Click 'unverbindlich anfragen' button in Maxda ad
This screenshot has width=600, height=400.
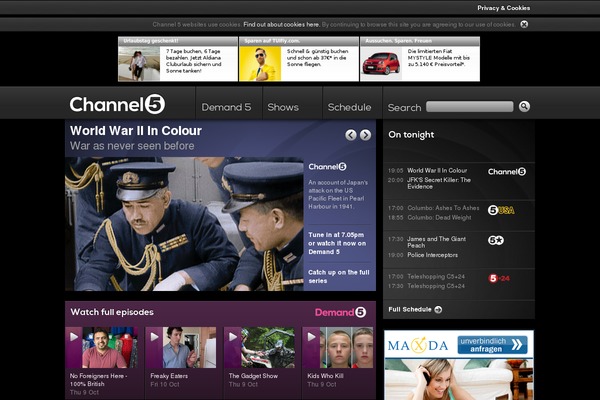[x=492, y=345]
